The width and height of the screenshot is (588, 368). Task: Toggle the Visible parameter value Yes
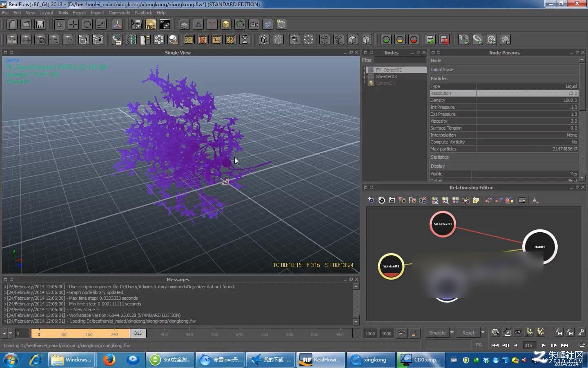525,174
